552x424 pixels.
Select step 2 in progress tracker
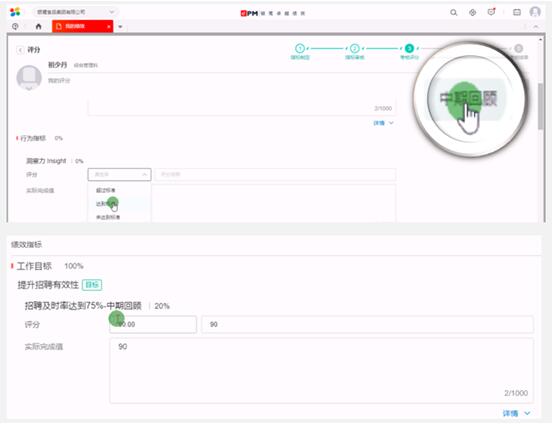tap(355, 49)
